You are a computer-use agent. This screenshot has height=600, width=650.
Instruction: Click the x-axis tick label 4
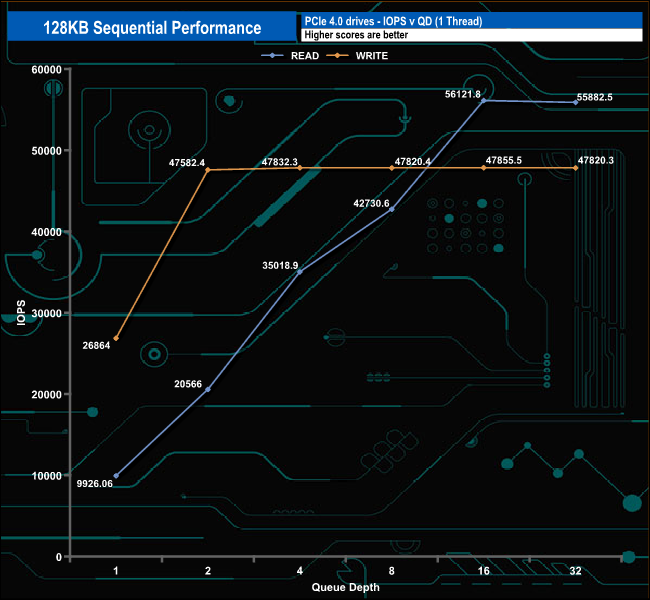[x=300, y=571]
